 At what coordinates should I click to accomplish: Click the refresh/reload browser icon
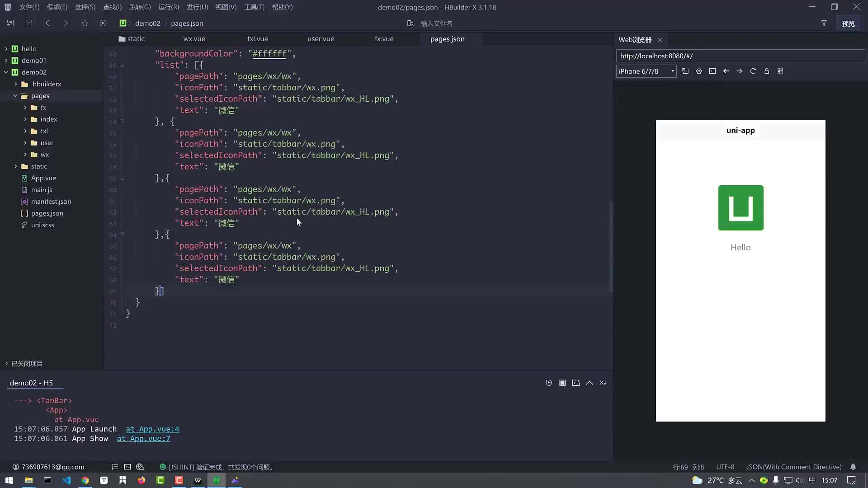pyautogui.click(x=753, y=71)
